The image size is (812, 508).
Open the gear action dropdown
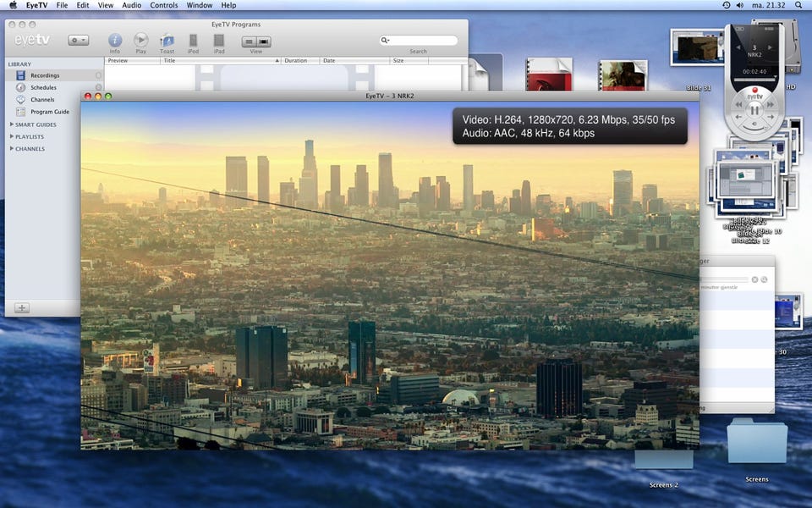[79, 40]
